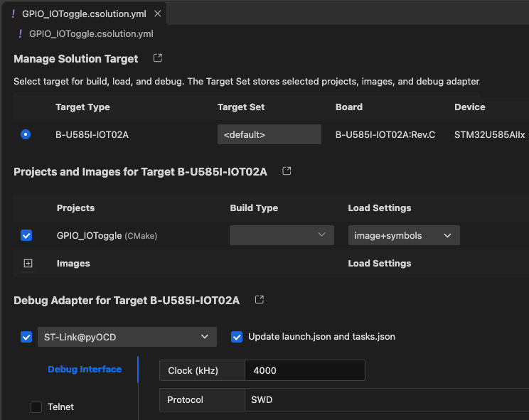Screen dimensions: 529x420
Task: Click the Projects column header
Action: pyautogui.click(x=75, y=208)
